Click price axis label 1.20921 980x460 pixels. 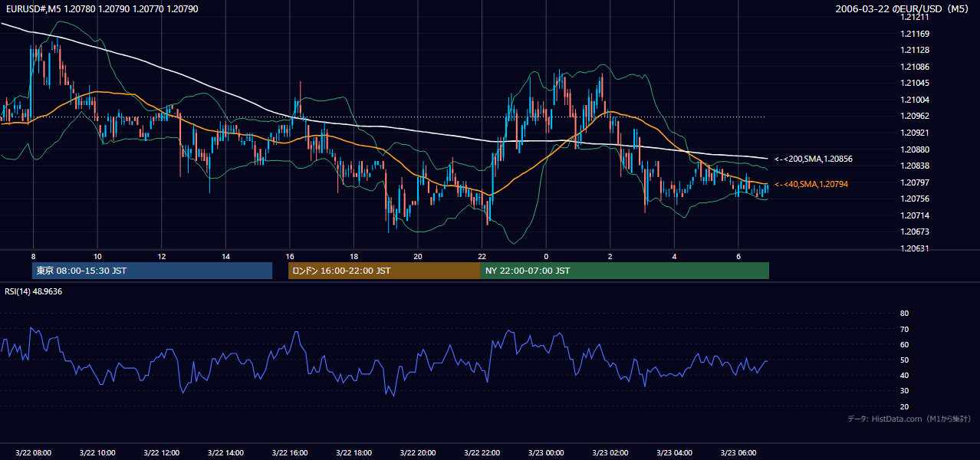pos(913,133)
